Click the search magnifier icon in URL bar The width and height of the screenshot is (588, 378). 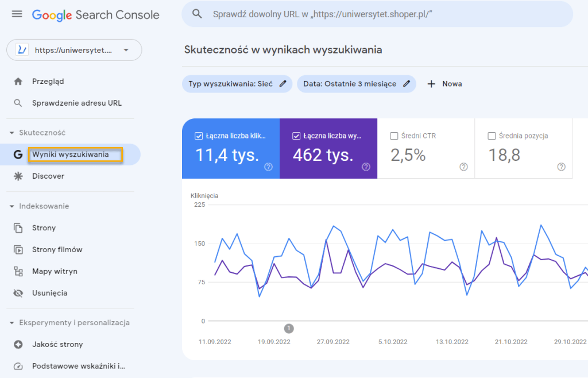click(x=197, y=14)
